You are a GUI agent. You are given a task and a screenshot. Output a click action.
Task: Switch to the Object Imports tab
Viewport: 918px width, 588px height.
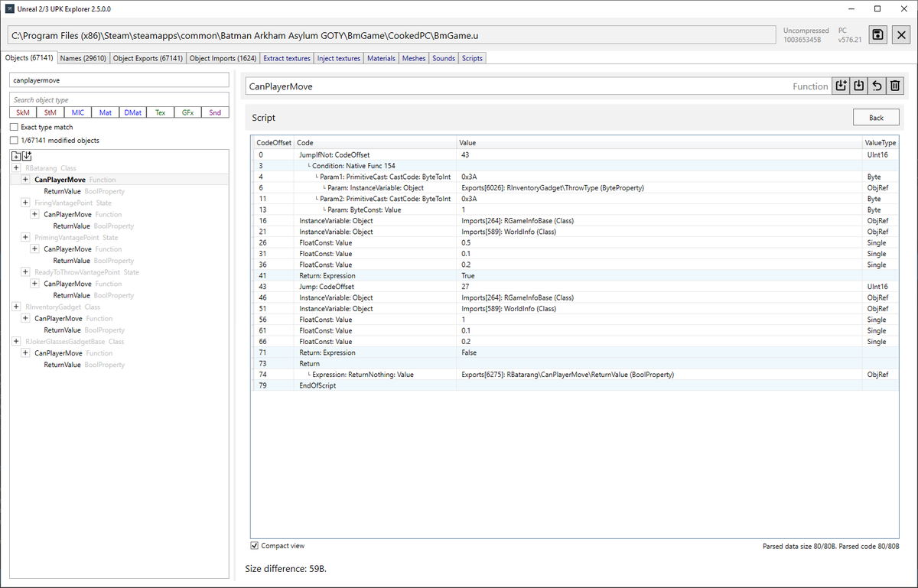click(x=223, y=57)
